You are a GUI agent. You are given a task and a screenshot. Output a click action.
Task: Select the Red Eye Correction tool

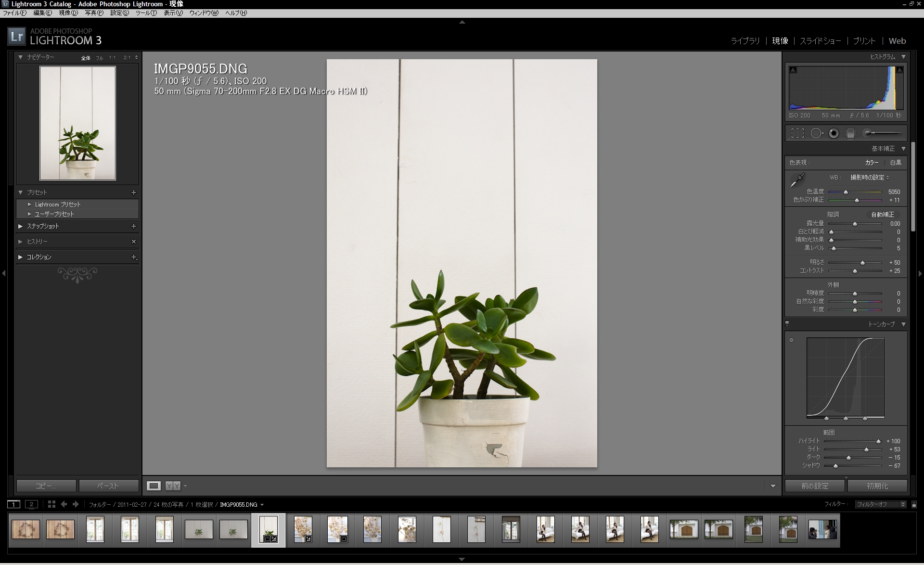[x=834, y=133]
